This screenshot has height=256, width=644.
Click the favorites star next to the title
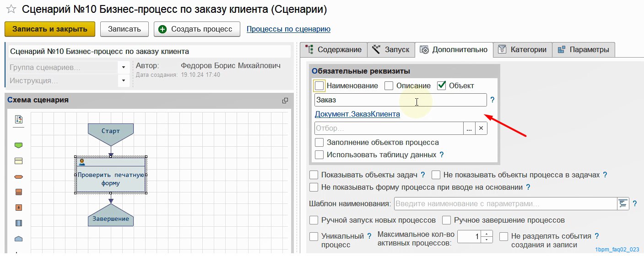pos(11,10)
